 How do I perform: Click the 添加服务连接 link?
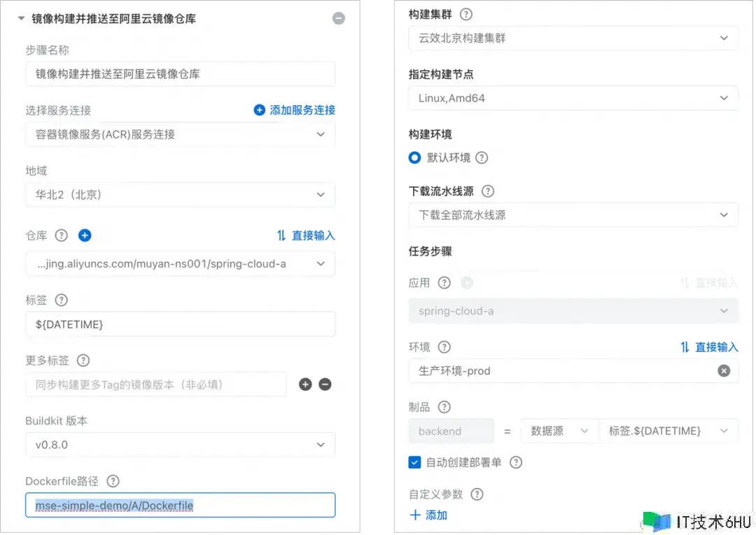[x=294, y=110]
